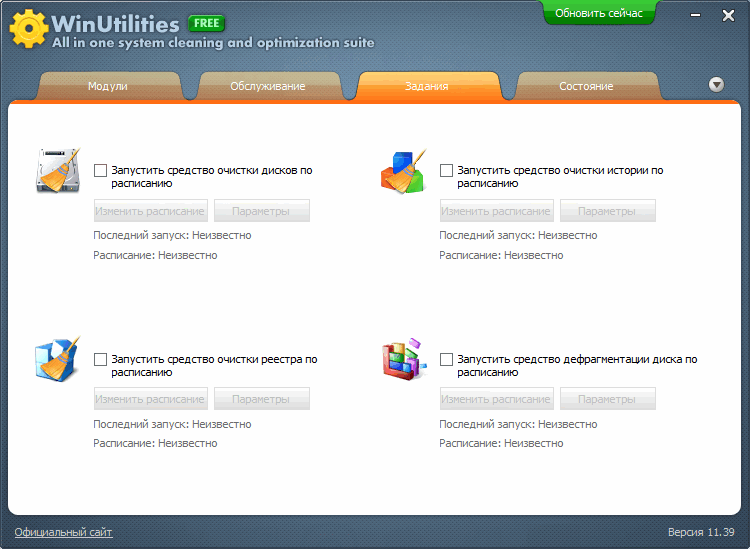750x549 pixels.
Task: Click the WinUtilities title text
Action: pyautogui.click(x=115, y=23)
